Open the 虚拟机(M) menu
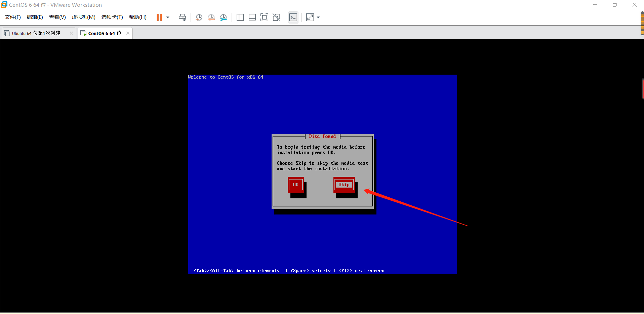The image size is (644, 314). click(x=84, y=17)
